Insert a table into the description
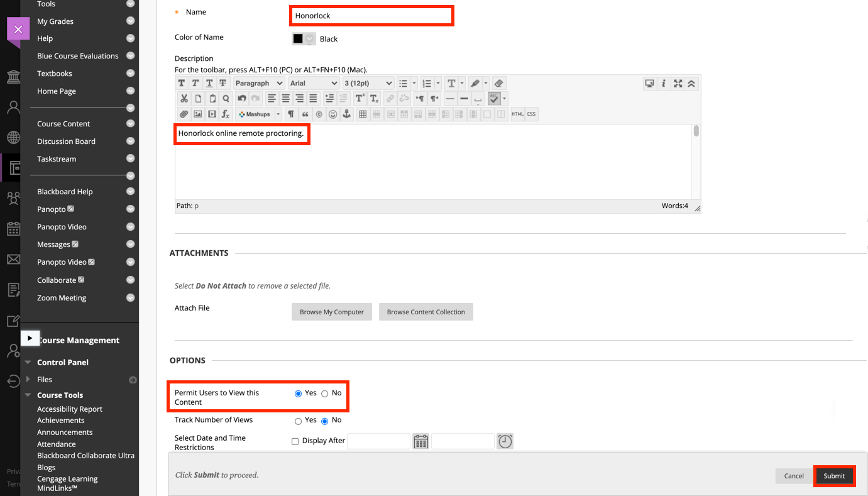The width and height of the screenshot is (868, 496). [x=363, y=114]
